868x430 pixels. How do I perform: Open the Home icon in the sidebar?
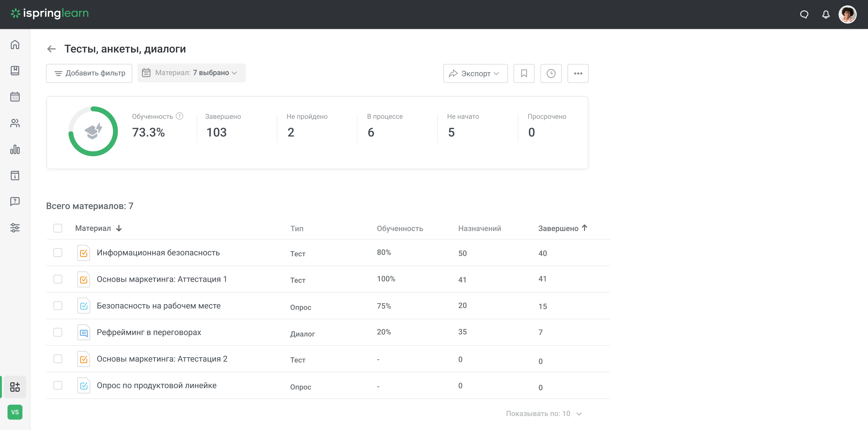coord(15,45)
